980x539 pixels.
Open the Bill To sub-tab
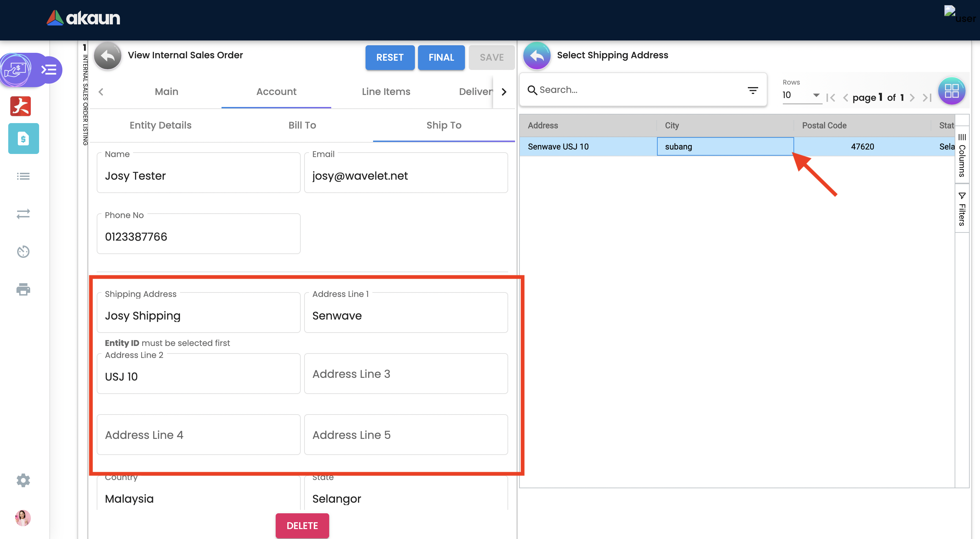point(302,125)
